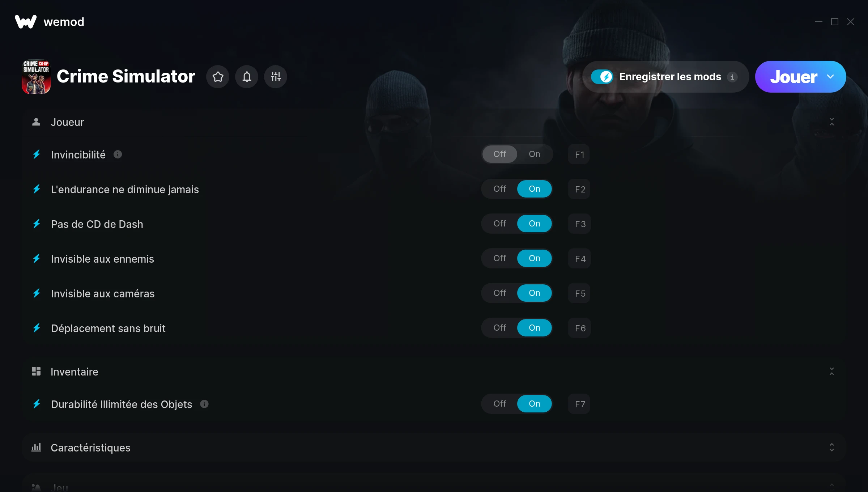This screenshot has width=868, height=492.
Task: Open the mod settings sliders icon
Action: coord(276,77)
